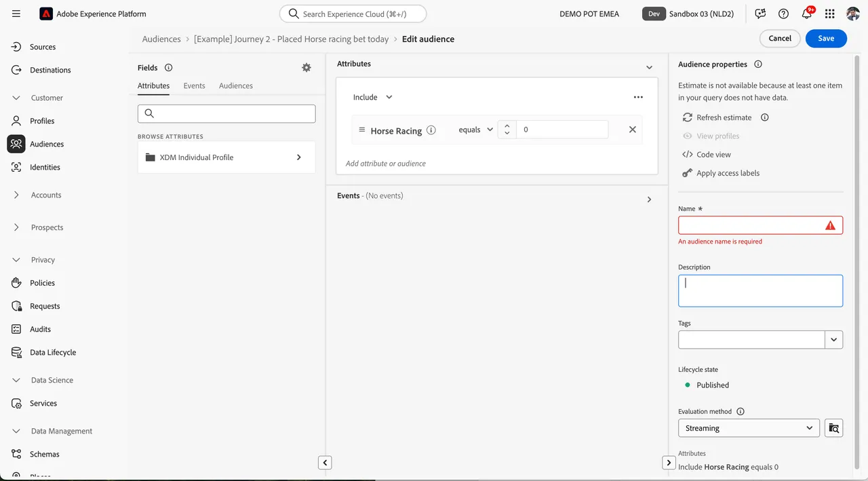Collapse the left Fields panel arrow

(x=325, y=463)
